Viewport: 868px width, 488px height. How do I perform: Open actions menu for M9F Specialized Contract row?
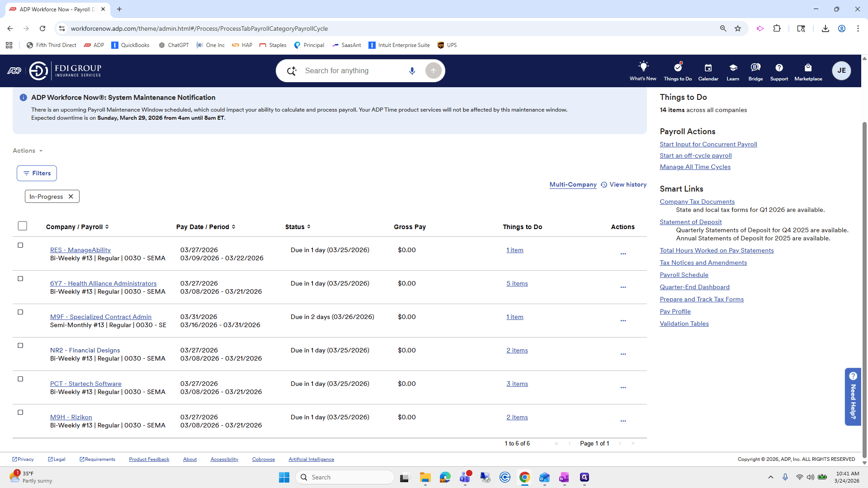point(623,321)
